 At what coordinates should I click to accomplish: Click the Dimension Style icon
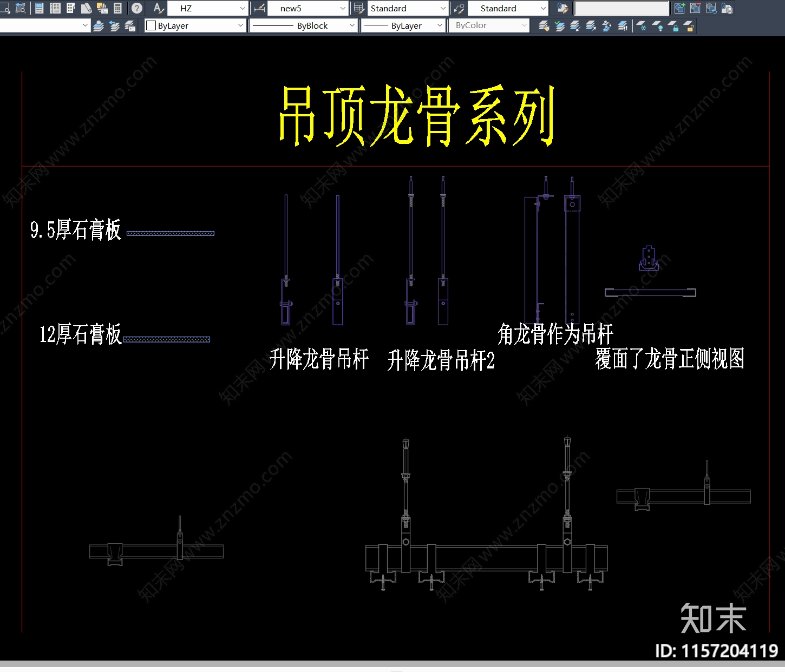pos(259,8)
